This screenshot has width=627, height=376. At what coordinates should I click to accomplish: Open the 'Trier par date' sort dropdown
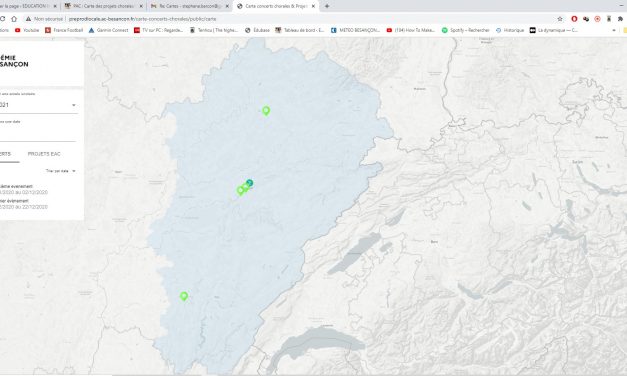(61, 171)
